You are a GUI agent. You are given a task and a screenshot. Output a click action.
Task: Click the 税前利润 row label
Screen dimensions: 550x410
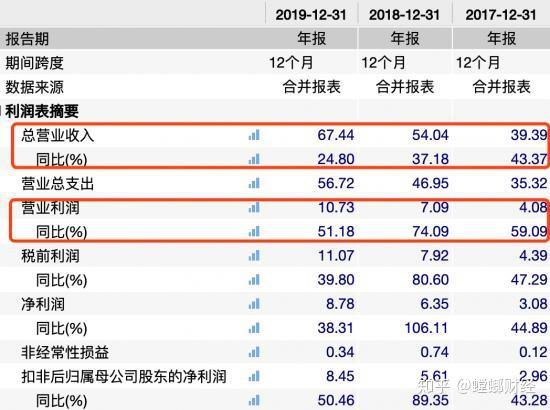[50, 256]
